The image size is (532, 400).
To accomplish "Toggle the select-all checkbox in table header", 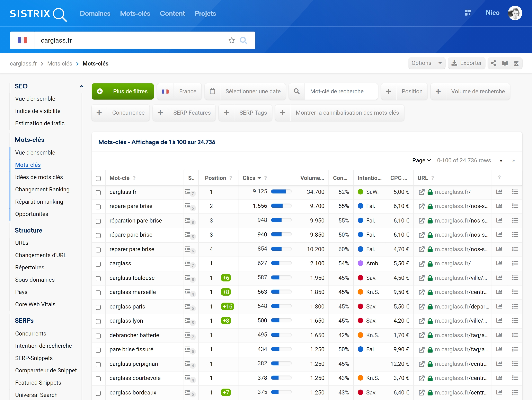I will (98, 178).
